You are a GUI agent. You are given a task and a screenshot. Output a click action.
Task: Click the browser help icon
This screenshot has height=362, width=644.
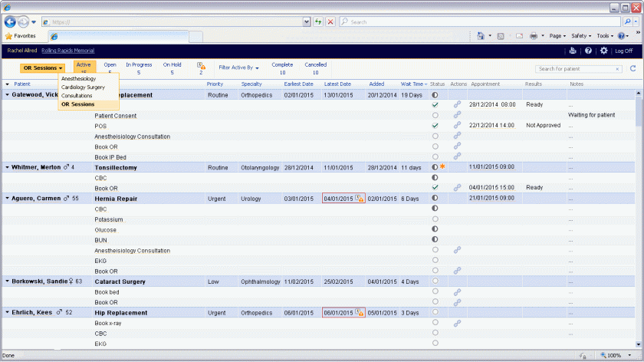tap(621, 36)
